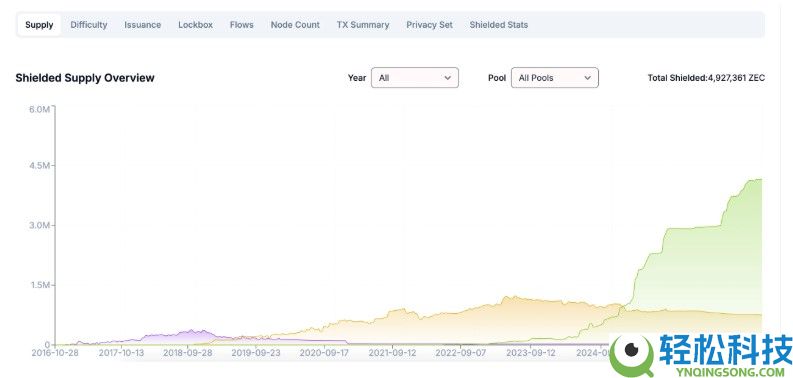Screen dimensions: 793x378
Task: Click the 2017-10-13 date axis label
Action: point(120,353)
